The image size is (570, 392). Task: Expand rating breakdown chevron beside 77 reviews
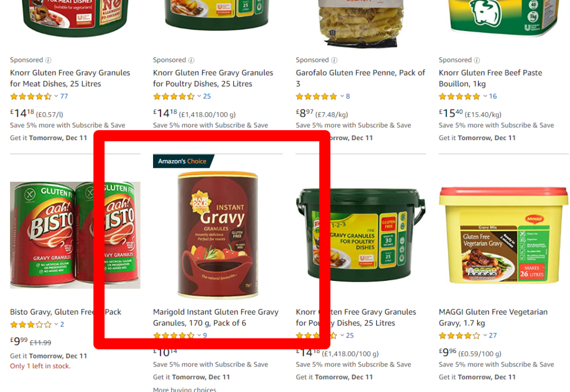coord(56,96)
